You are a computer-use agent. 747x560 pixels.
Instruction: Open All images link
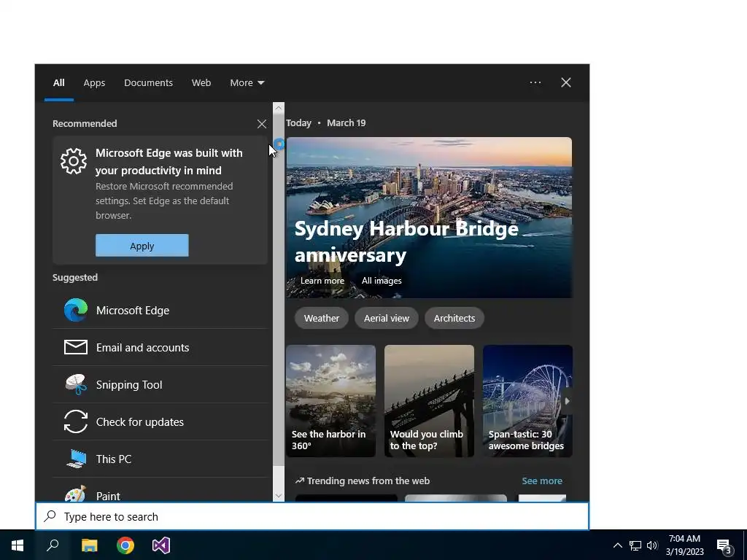(382, 281)
